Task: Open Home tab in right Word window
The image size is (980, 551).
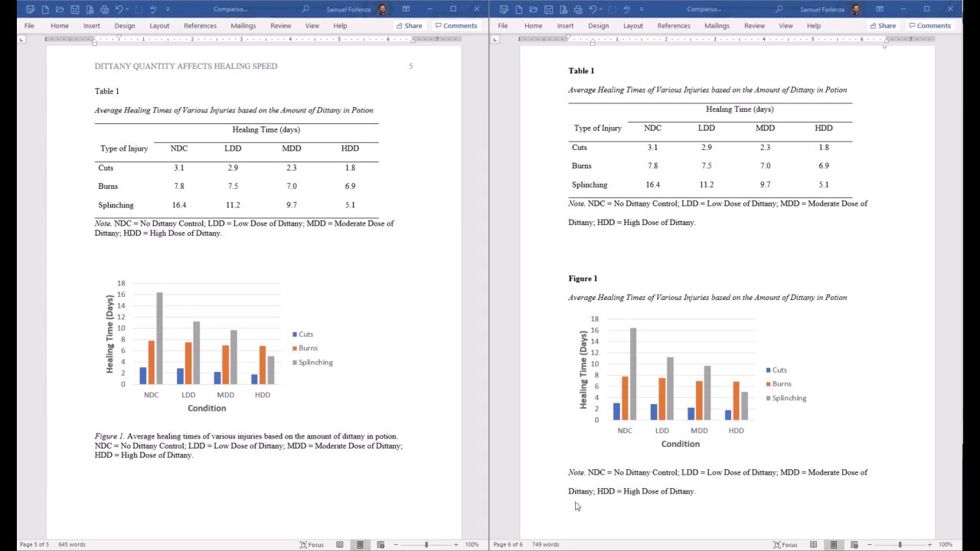Action: coord(534,25)
